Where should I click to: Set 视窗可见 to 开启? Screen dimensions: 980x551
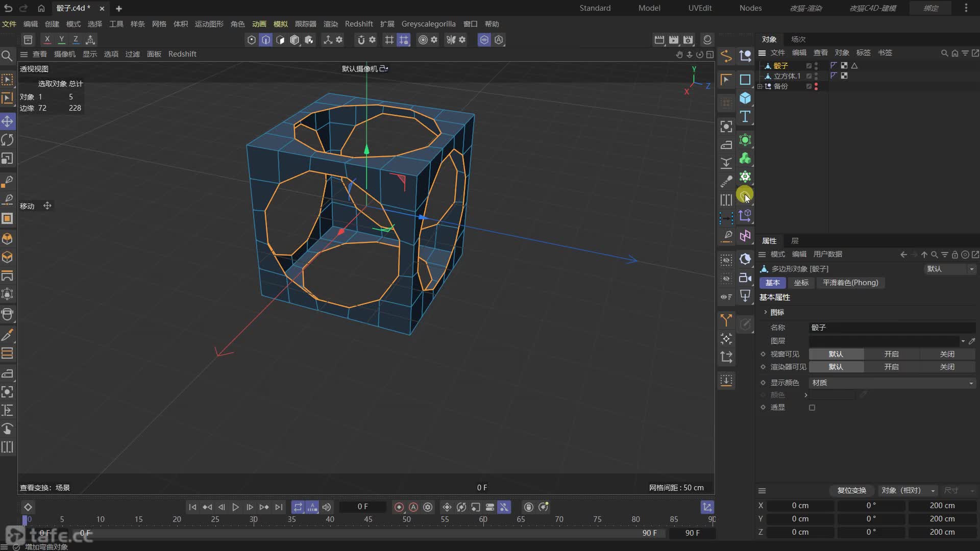891,354
